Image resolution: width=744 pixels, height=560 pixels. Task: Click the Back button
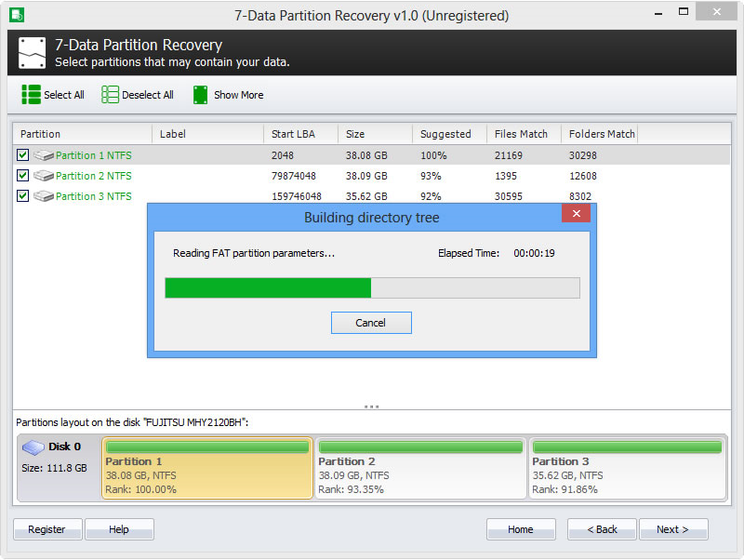pyautogui.click(x=602, y=529)
